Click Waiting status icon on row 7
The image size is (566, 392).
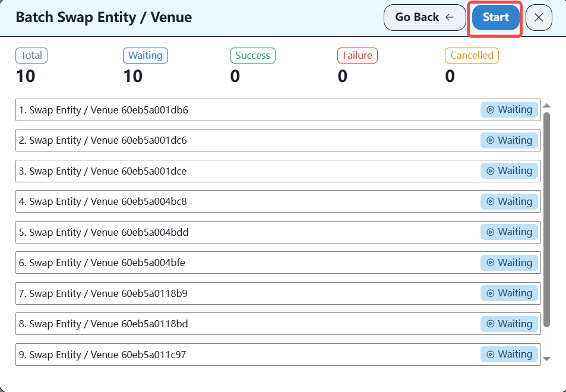tap(491, 293)
